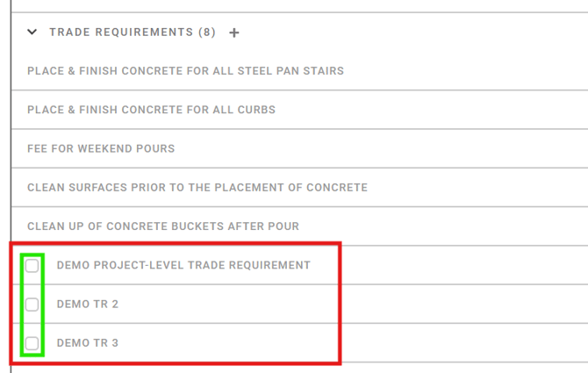Click the Demo TR 2 label
This screenshot has height=373, width=588.
click(x=87, y=305)
